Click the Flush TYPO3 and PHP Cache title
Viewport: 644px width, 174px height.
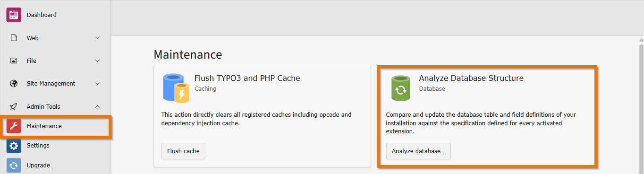(247, 78)
